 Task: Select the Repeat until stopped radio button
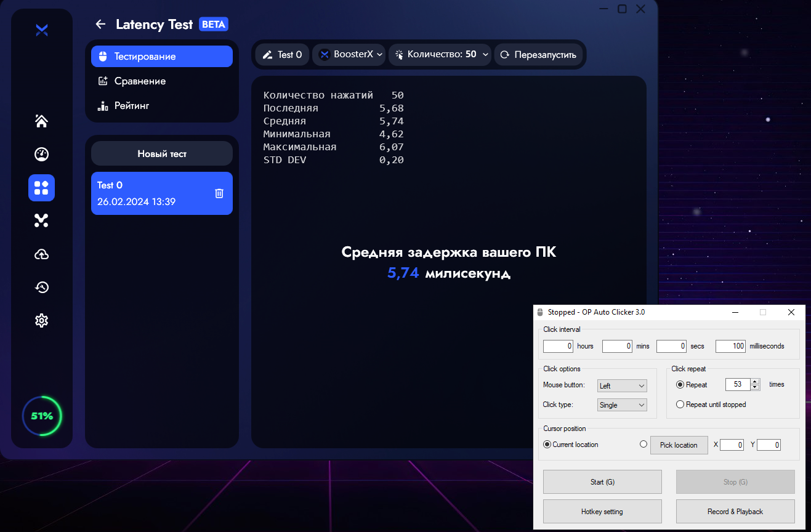click(x=680, y=405)
